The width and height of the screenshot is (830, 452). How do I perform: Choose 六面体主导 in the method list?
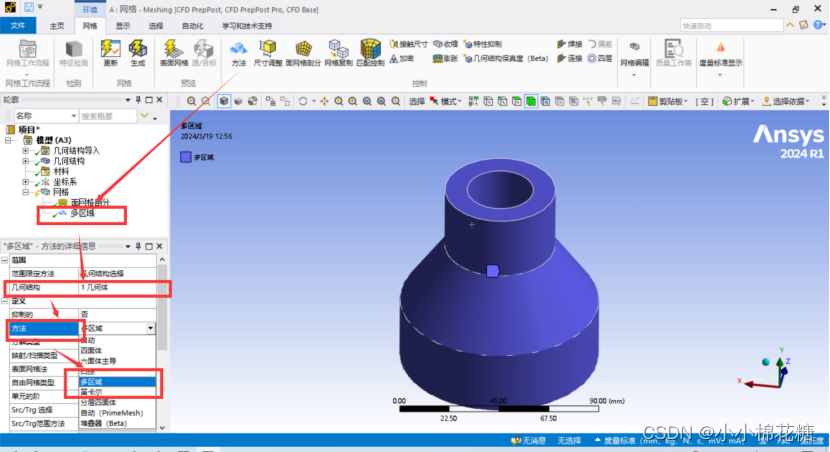pyautogui.click(x=118, y=361)
